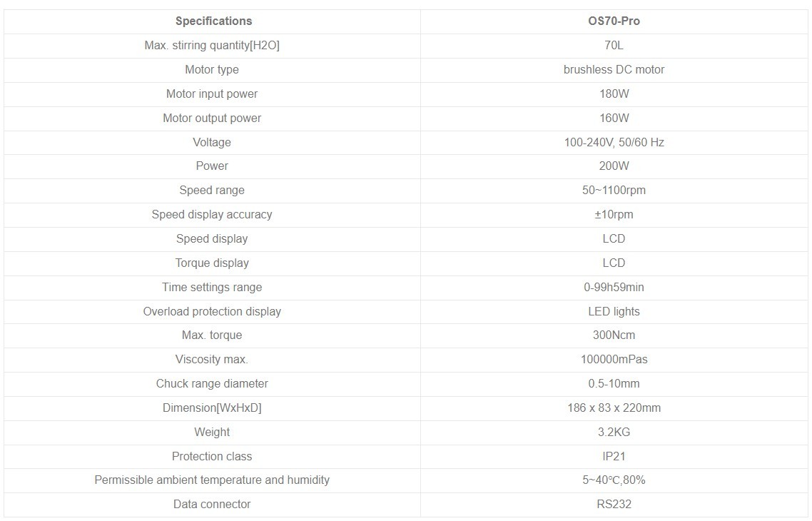
Task: Click the 186 x 83 x 220mm dimension value
Action: pos(614,408)
